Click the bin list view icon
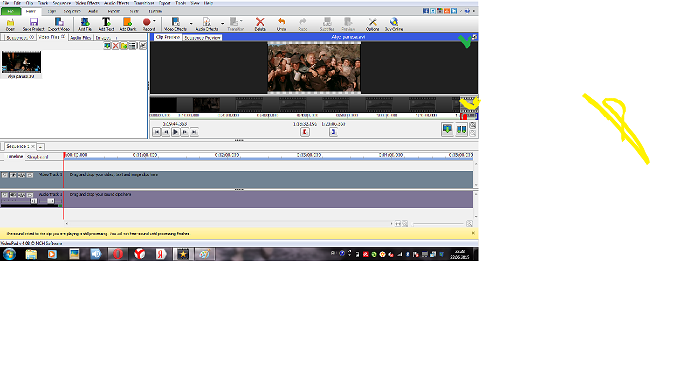 coord(133,46)
